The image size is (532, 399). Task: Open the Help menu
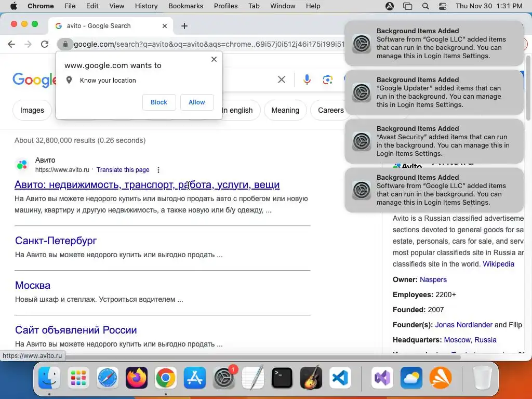[x=313, y=6]
